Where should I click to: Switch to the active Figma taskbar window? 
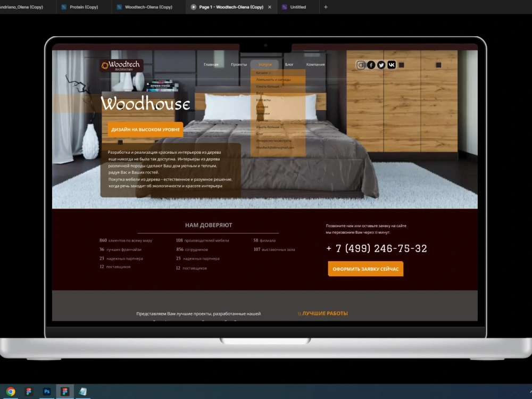[65, 392]
